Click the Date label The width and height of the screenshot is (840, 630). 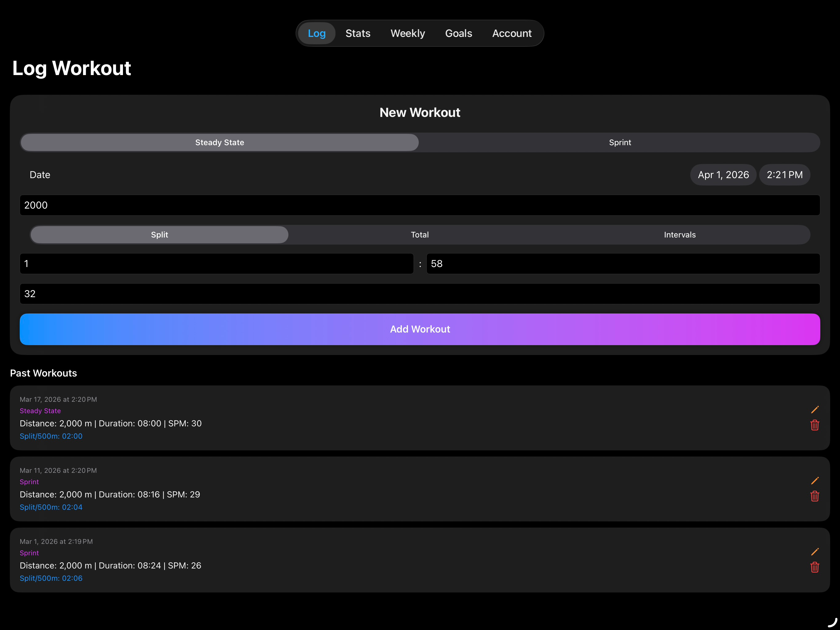pos(40,175)
